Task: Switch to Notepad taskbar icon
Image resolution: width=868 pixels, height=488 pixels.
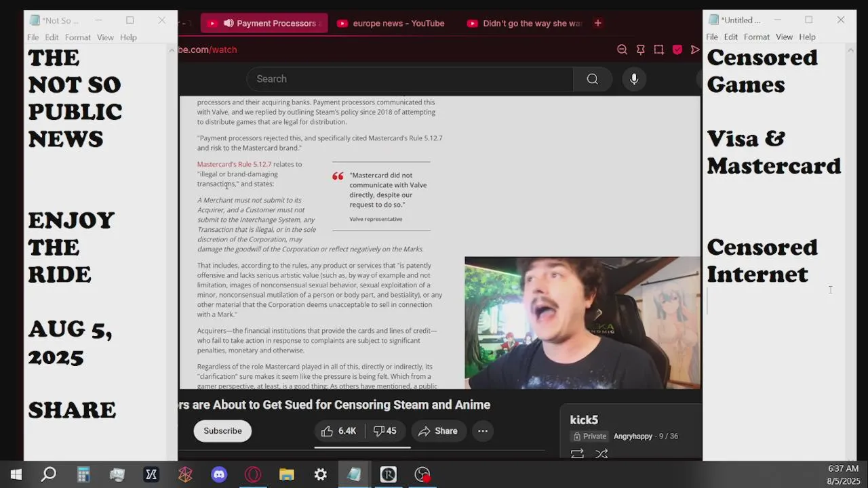Action: 355,474
